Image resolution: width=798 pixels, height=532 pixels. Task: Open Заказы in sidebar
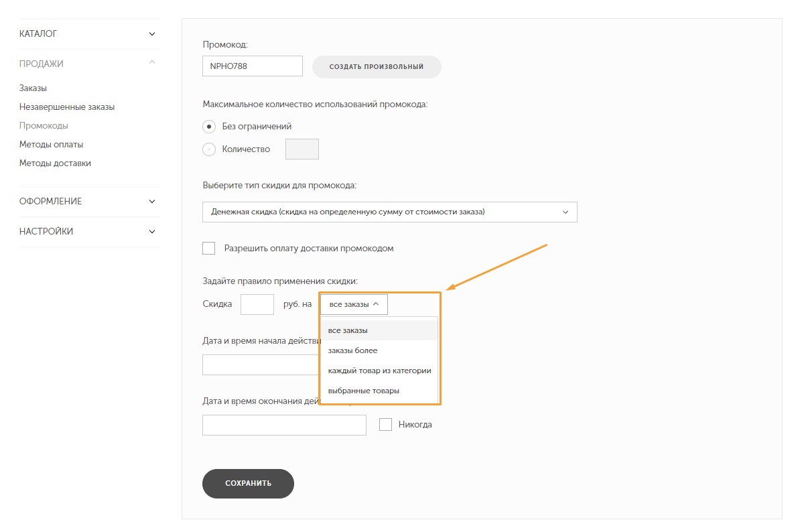tap(33, 88)
